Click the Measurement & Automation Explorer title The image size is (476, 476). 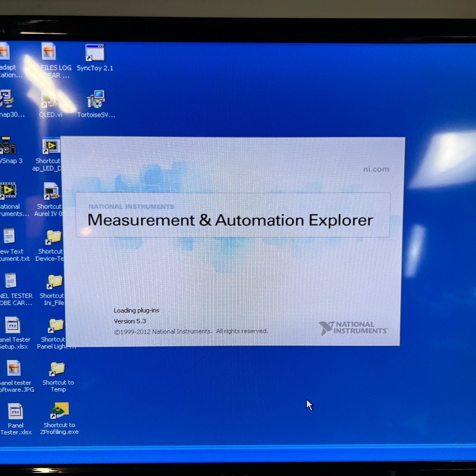click(230, 220)
